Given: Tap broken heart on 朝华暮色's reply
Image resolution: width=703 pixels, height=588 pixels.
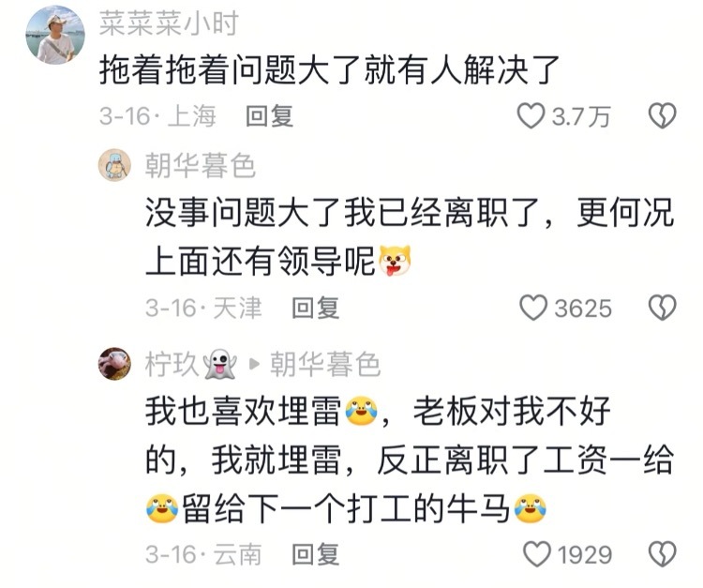Looking at the screenshot, I should (662, 308).
